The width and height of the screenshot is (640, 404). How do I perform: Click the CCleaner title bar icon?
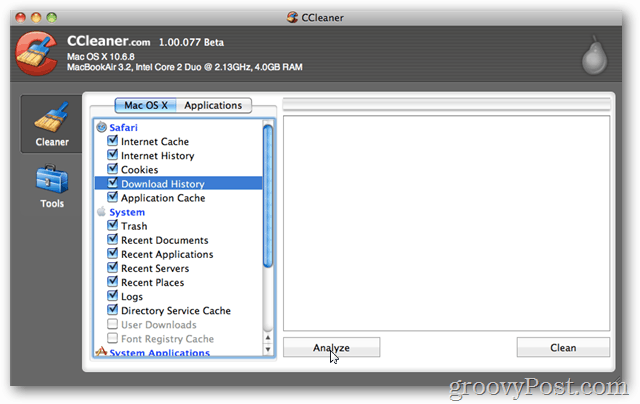pyautogui.click(x=292, y=17)
